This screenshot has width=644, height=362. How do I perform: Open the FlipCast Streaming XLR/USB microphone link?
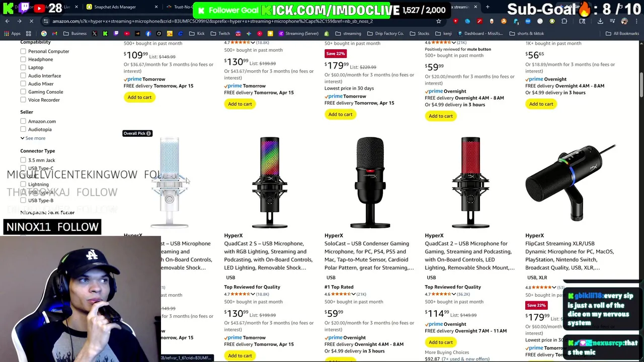(x=570, y=255)
